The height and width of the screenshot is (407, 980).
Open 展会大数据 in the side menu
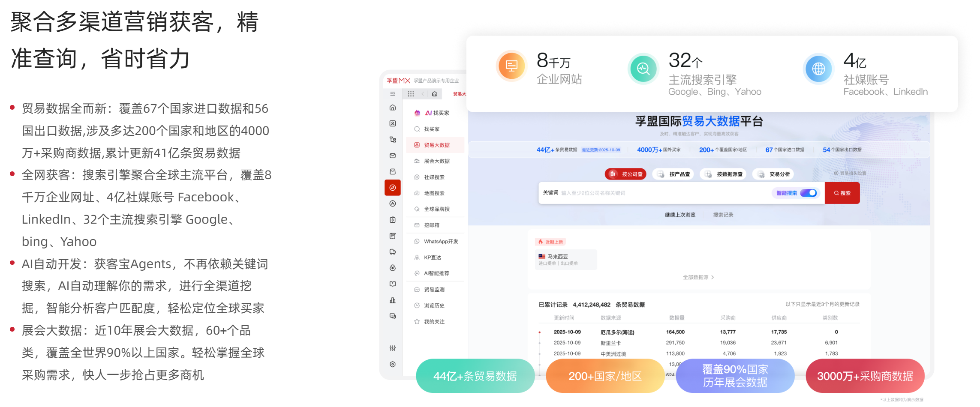(435, 161)
